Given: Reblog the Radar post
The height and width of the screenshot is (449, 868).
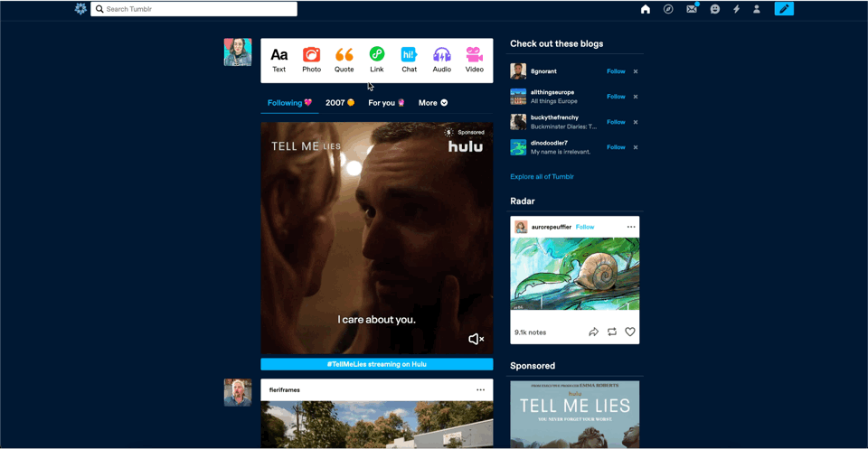Looking at the screenshot, I should click(x=612, y=332).
